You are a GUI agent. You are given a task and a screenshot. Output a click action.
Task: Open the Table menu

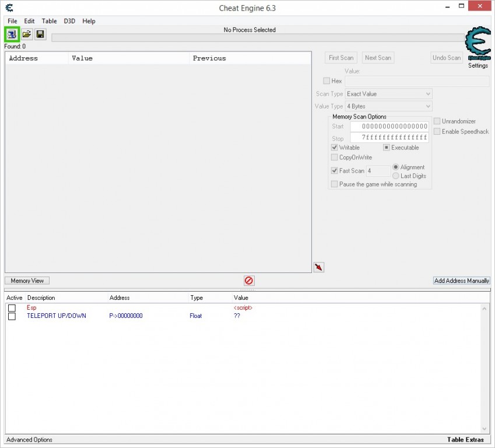coord(49,21)
